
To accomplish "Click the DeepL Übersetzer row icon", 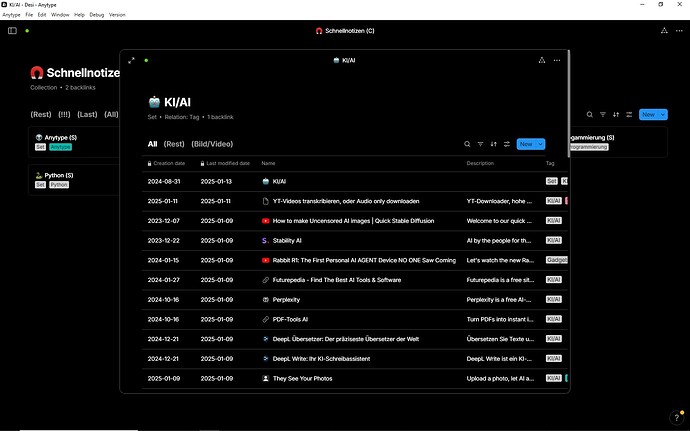I will point(265,339).
